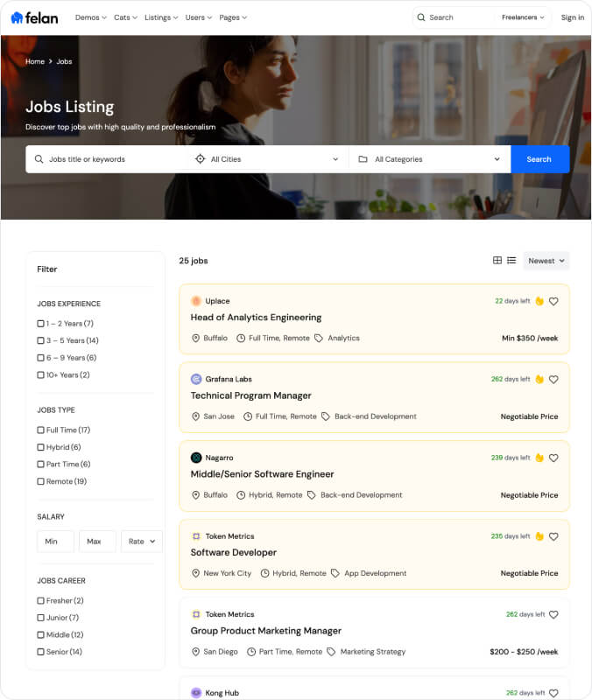This screenshot has width=592, height=700.
Task: Click the Marketing Strategy category tag
Action: point(372,652)
